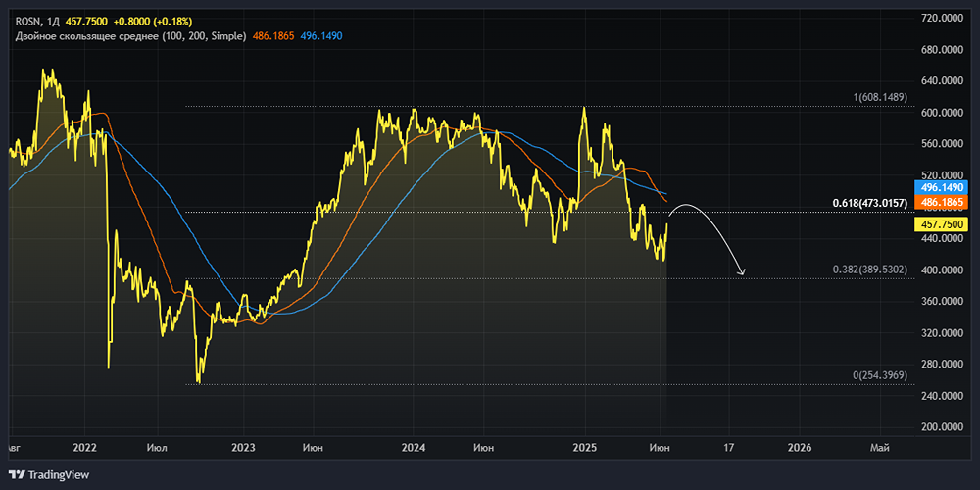Click the 1Д interval label
Viewport: 980px width, 490px height.
tap(55, 20)
